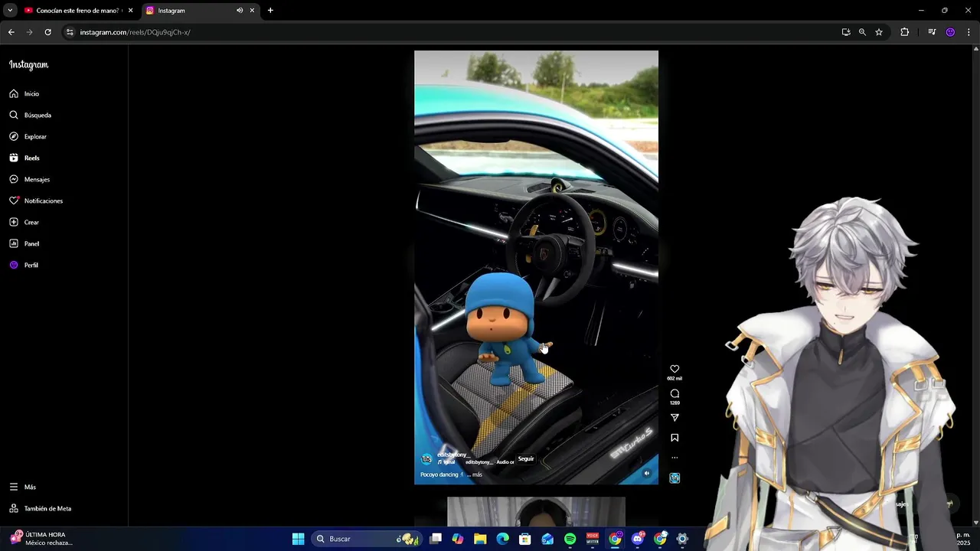Open Voicemeeter from the taskbar
Image resolution: width=980 pixels, height=551 pixels.
593,539
